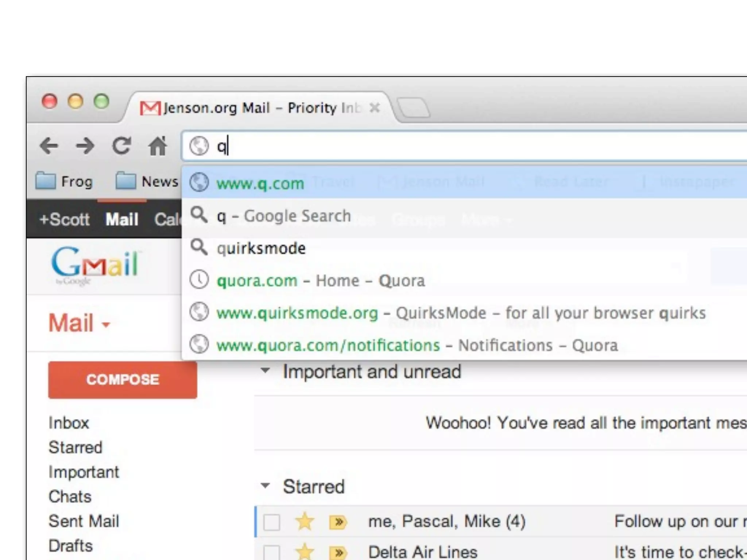
Task: Click the browser forward arrow
Action: click(85, 146)
